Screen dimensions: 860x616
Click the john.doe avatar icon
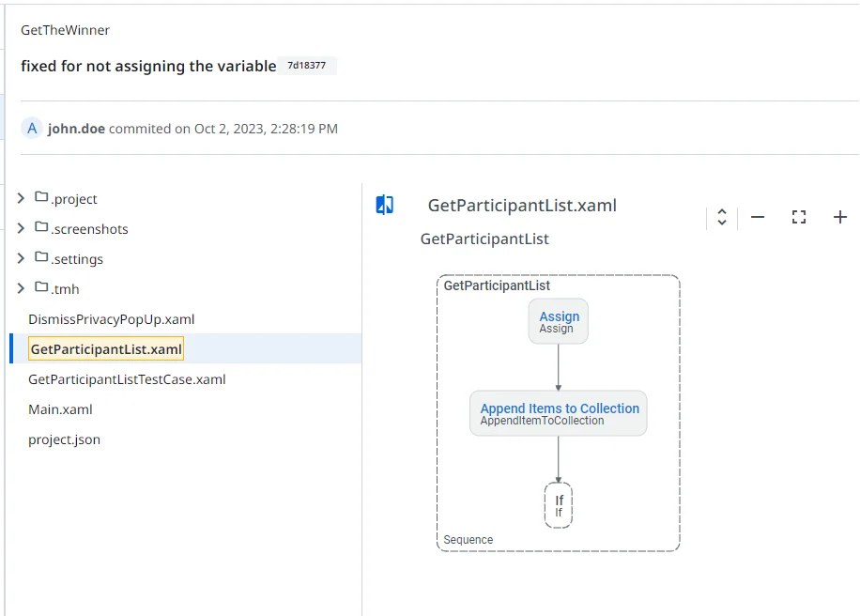pos(31,128)
